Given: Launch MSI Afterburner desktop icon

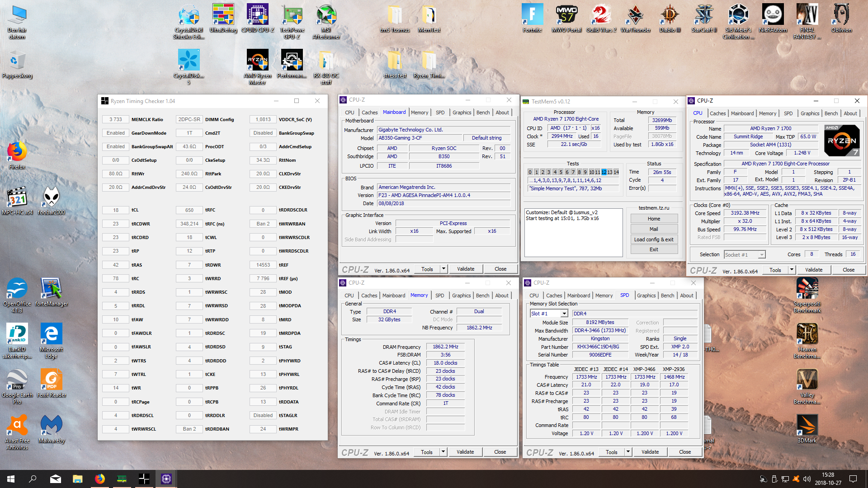Looking at the screenshot, I should click(326, 21).
